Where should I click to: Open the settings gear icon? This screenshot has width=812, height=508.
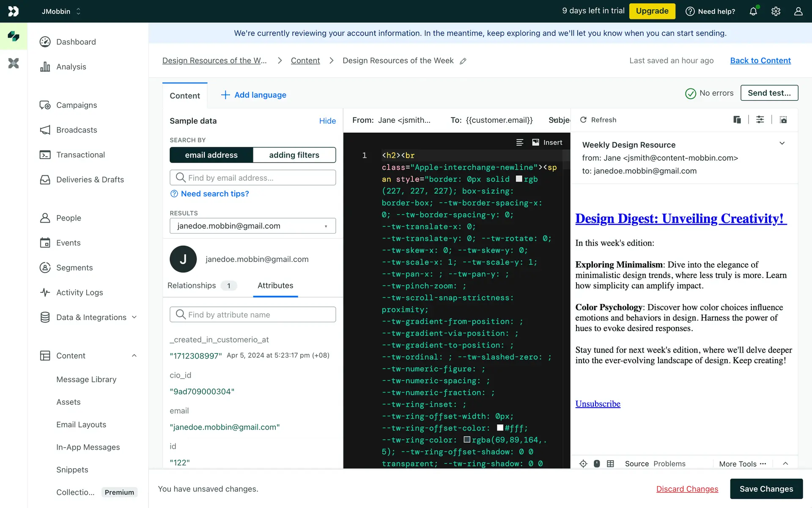tap(776, 11)
